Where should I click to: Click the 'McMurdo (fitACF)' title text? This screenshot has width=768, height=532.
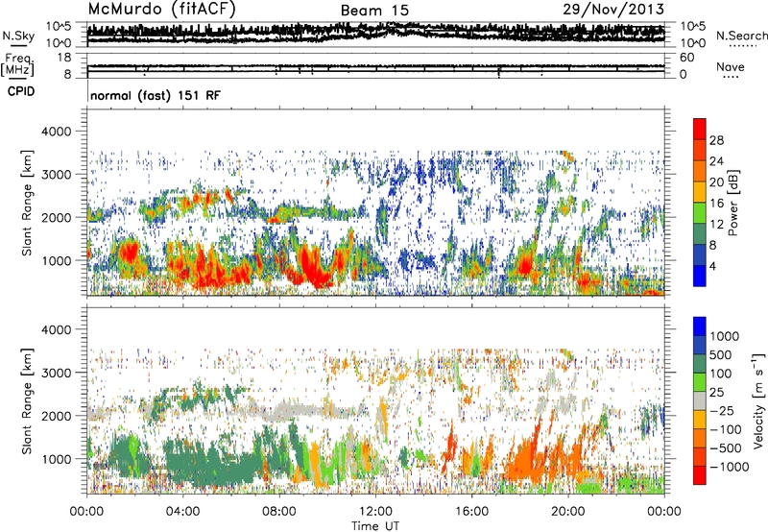point(161,10)
